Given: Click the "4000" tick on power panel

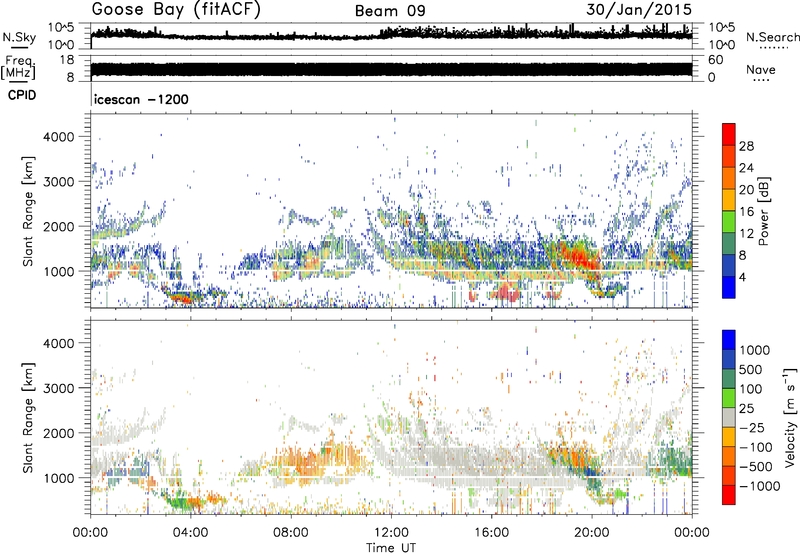Looking at the screenshot, I should [58, 137].
